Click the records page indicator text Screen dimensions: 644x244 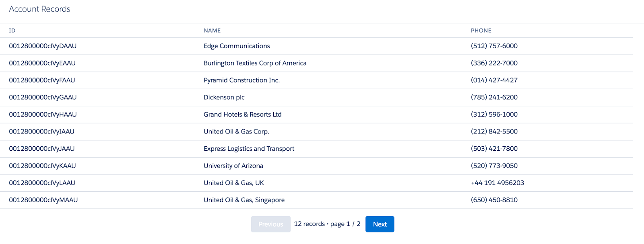pyautogui.click(x=327, y=224)
